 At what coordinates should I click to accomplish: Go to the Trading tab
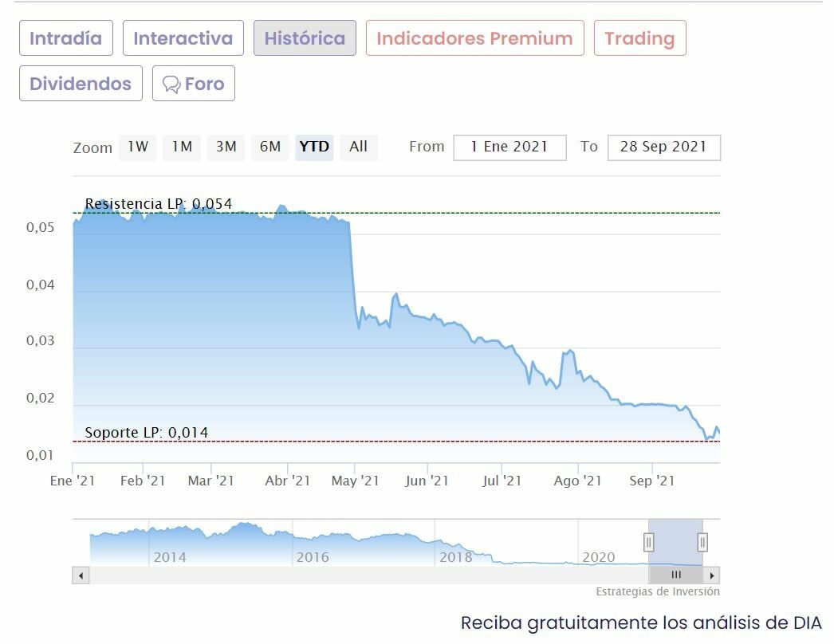pyautogui.click(x=639, y=38)
